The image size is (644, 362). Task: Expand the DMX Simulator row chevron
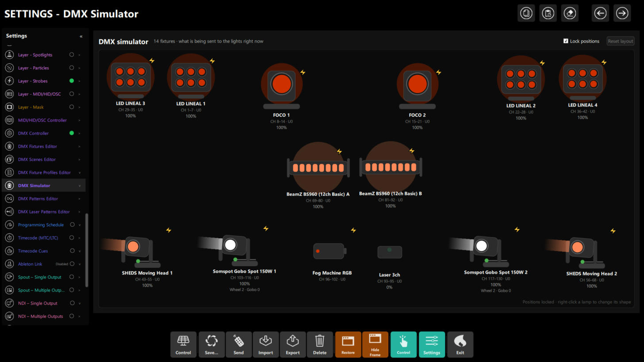pos(80,186)
